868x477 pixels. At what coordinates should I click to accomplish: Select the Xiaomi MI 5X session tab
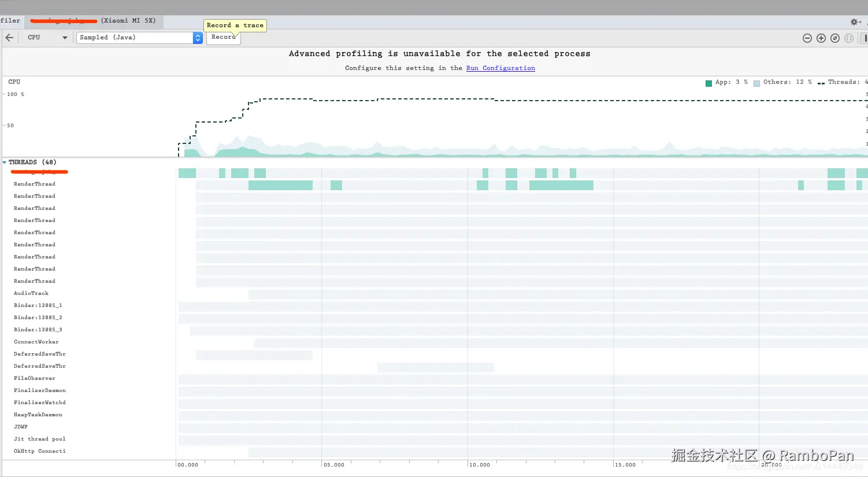pyautogui.click(x=94, y=21)
